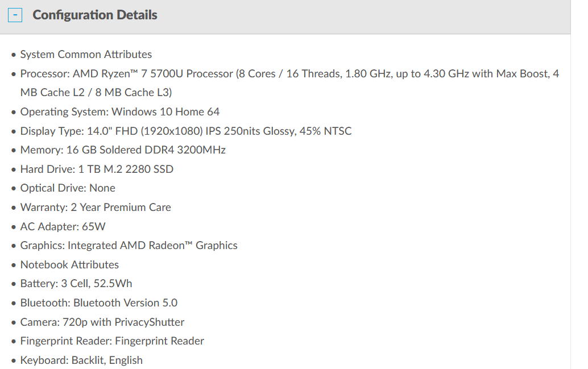Click the Keyboard Backlit English entry
Image resolution: width=588 pixels, height=369 pixels.
coord(81,360)
